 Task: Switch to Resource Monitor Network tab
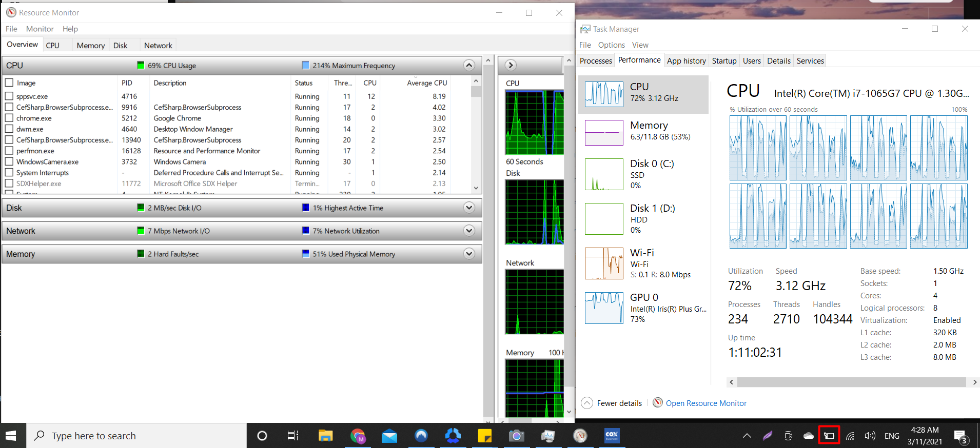(158, 46)
